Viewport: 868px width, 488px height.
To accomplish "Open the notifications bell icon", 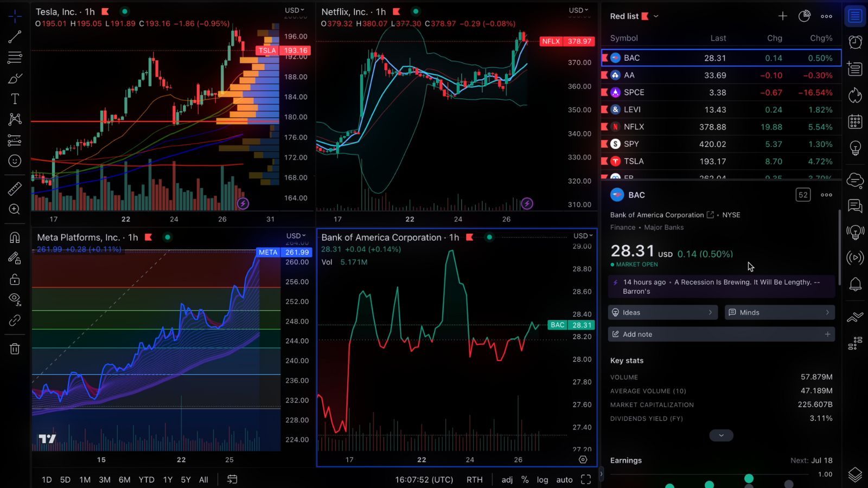I will pos(855,284).
